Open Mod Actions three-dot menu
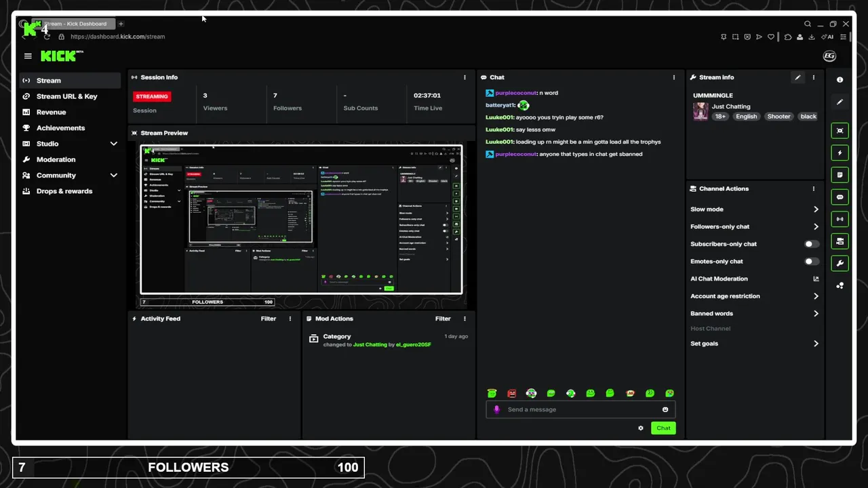Screen dimensions: 868x488 [x=465, y=319]
